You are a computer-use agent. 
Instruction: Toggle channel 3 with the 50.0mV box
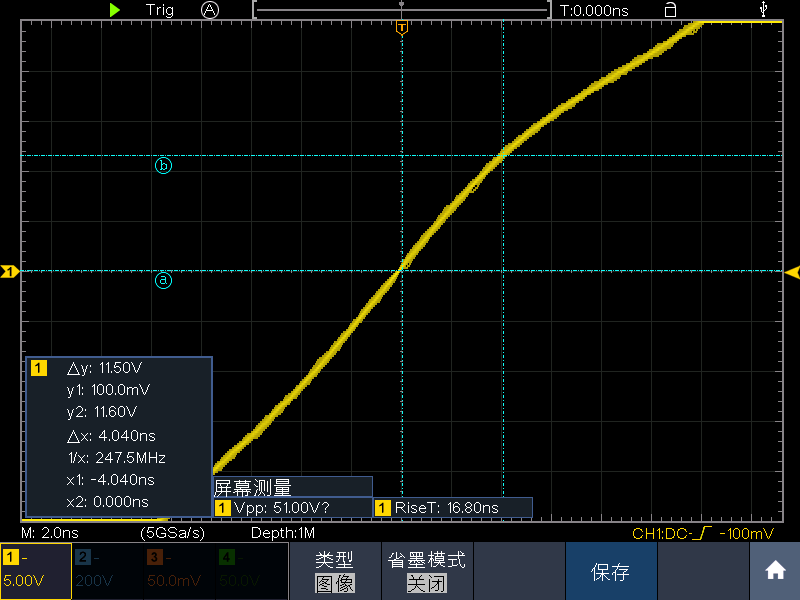coord(178,571)
